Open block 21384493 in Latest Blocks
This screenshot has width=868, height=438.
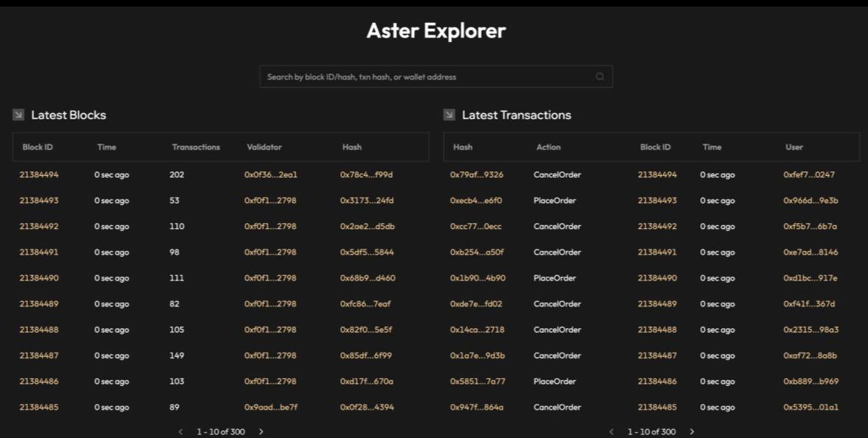click(x=39, y=200)
